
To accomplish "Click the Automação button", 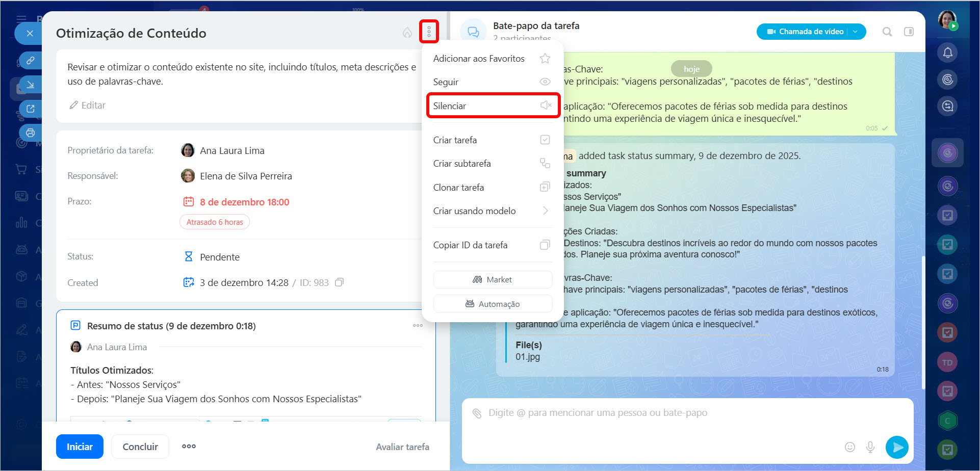I will (x=493, y=304).
